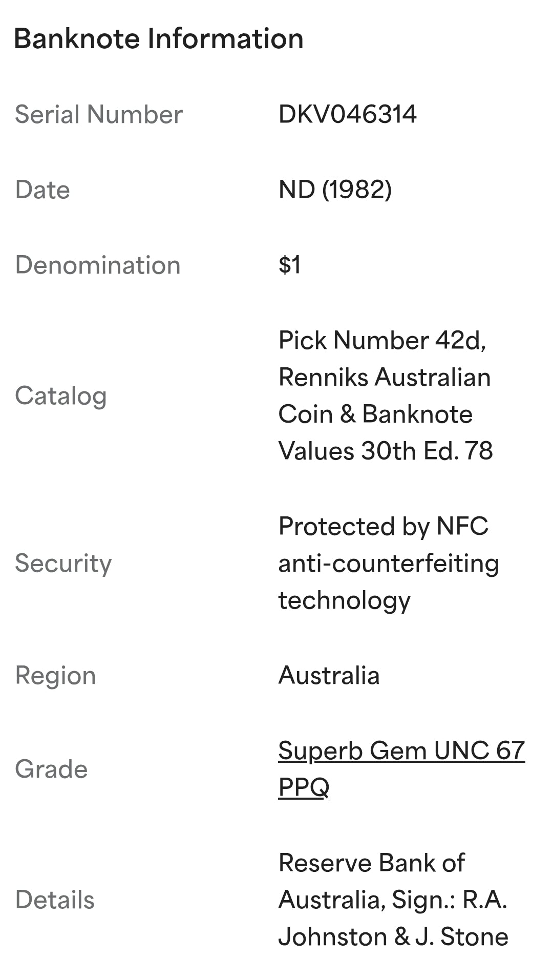Click the Banknote Information heading
The image size is (553, 980).
click(159, 39)
